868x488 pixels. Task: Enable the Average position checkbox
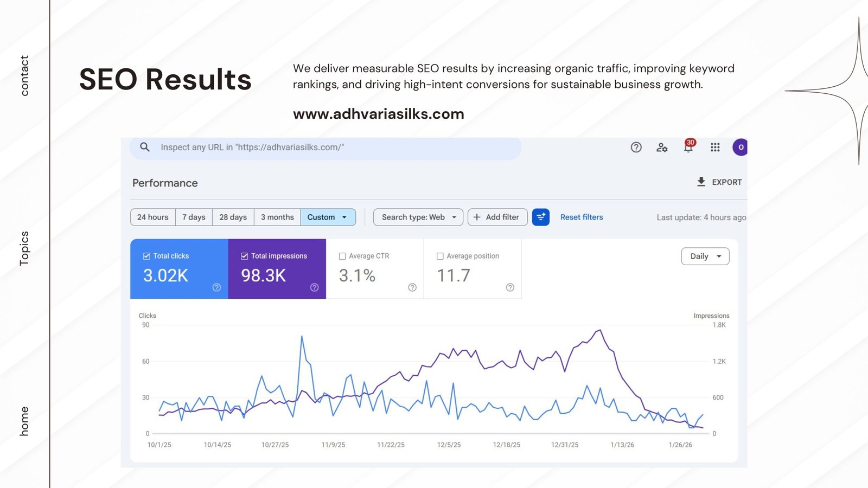[440, 256]
